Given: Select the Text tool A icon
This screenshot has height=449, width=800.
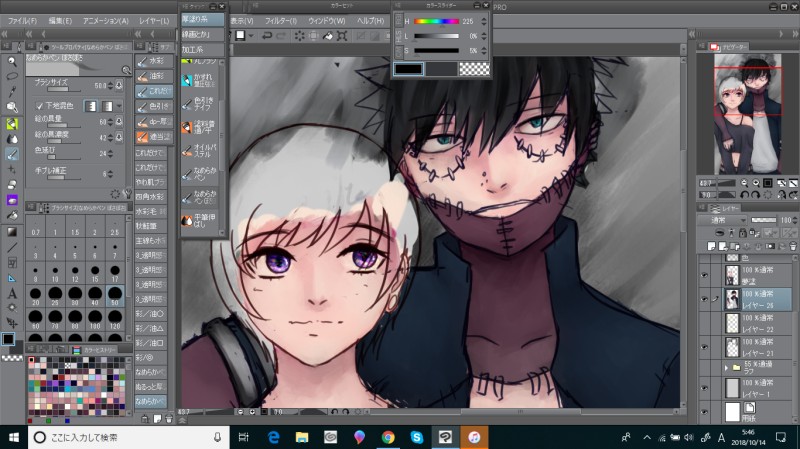Looking at the screenshot, I should 12,293.
